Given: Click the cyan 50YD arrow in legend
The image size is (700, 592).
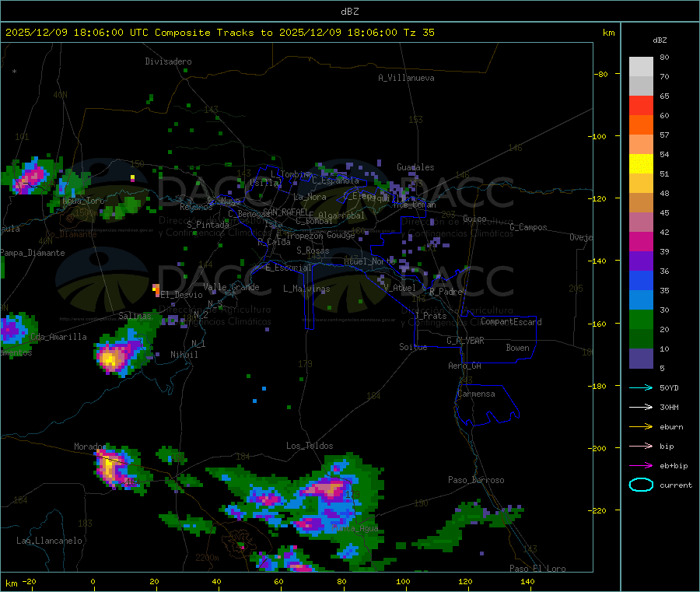Looking at the screenshot, I should [x=641, y=387].
